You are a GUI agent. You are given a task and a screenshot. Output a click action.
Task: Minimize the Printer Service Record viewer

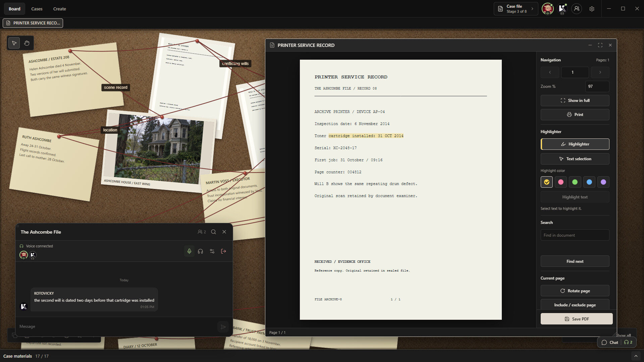(590, 45)
